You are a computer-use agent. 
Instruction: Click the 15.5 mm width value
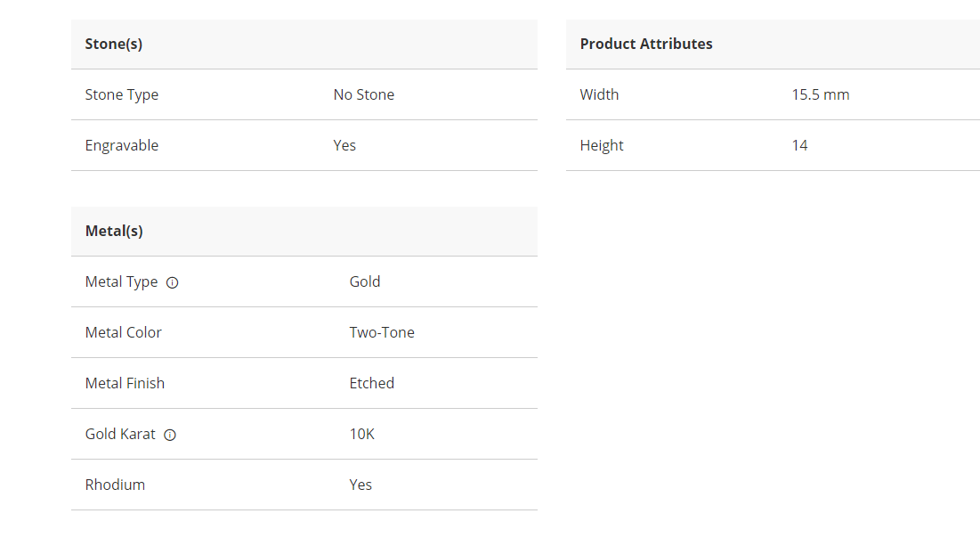[820, 94]
